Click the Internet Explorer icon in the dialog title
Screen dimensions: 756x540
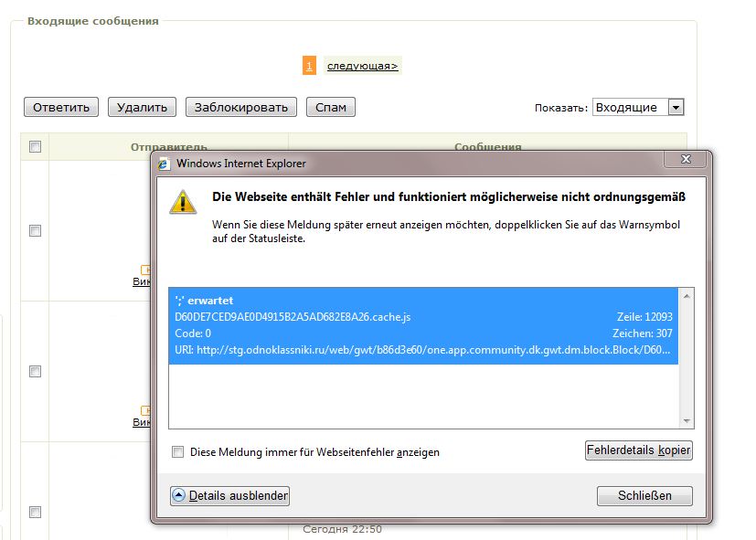164,164
